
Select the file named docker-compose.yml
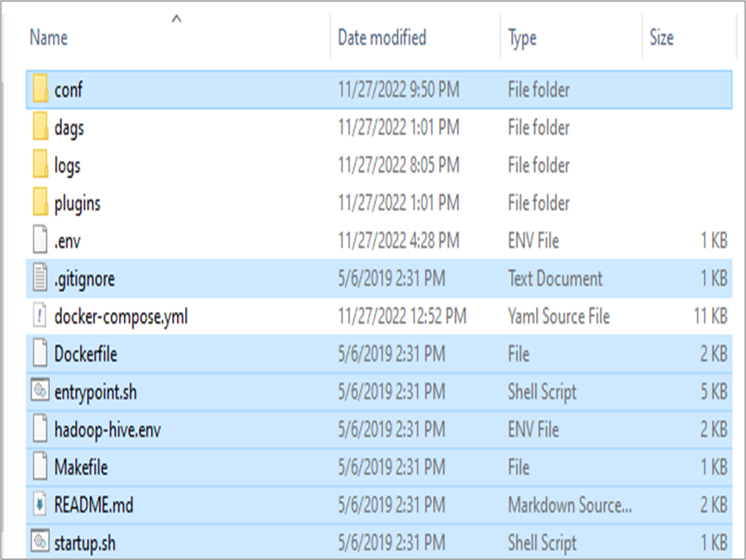(x=122, y=317)
